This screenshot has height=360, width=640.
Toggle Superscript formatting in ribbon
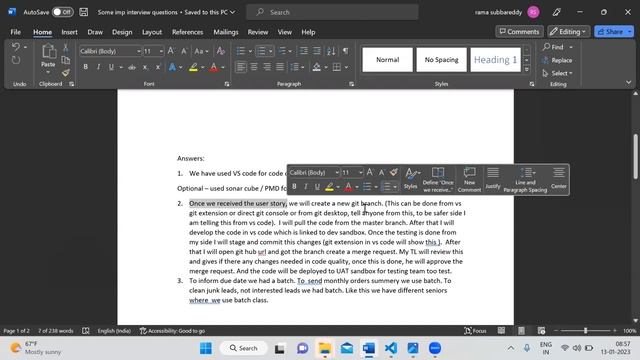[158, 67]
